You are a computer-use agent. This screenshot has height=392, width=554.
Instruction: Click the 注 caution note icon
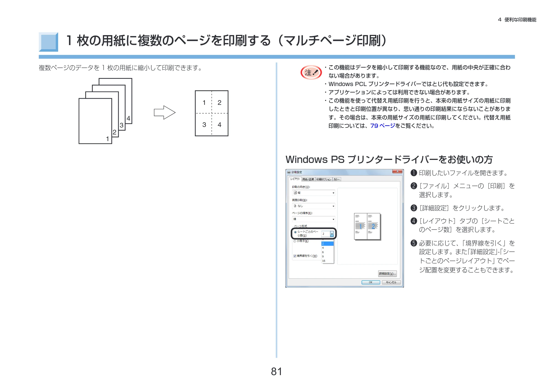[311, 72]
